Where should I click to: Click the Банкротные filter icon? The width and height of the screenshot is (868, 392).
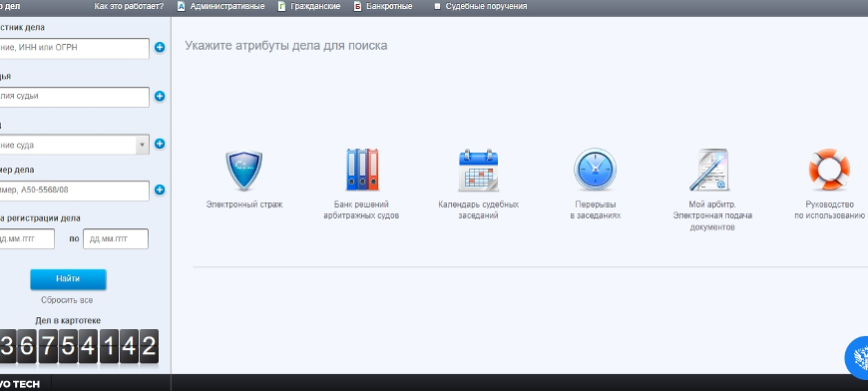point(357,7)
